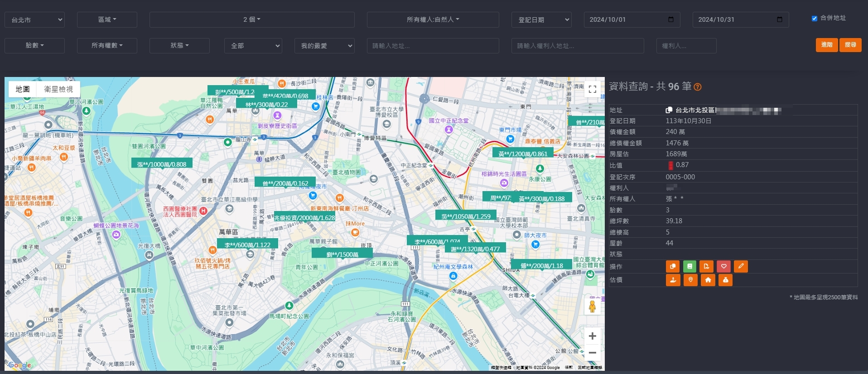Click the orange 搜尋 search button
The width and height of the screenshot is (868, 374).
click(850, 45)
